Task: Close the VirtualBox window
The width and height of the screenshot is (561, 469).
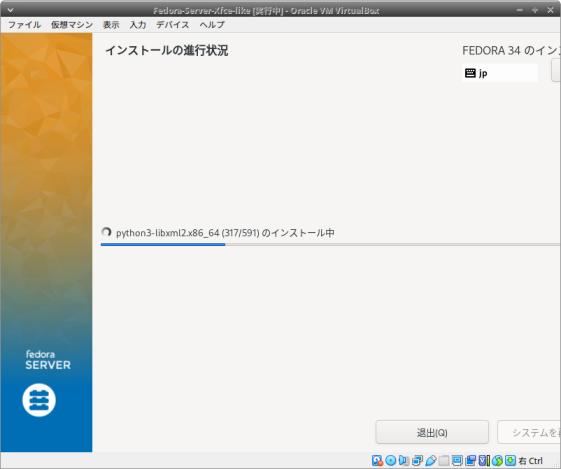Action: [551, 10]
